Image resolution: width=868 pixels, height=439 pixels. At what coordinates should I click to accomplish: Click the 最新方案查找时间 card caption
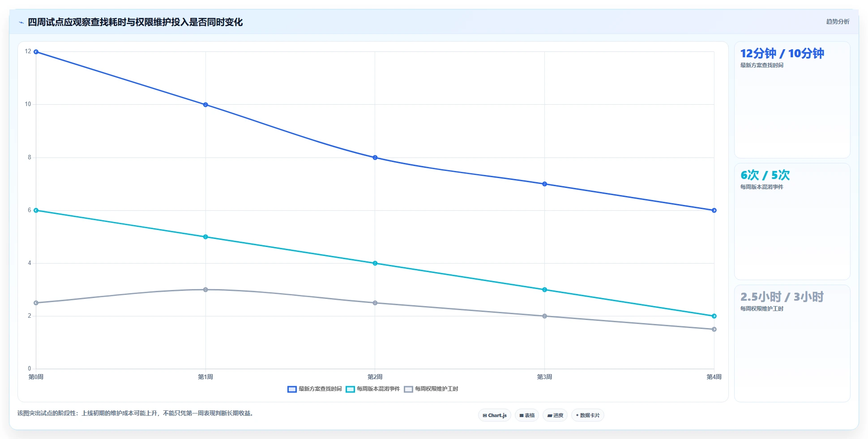[x=762, y=65]
